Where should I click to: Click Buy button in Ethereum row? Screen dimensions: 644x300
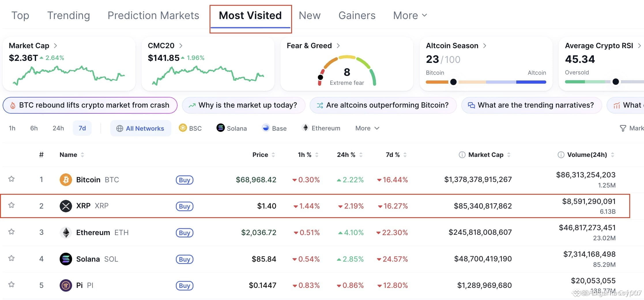click(184, 233)
